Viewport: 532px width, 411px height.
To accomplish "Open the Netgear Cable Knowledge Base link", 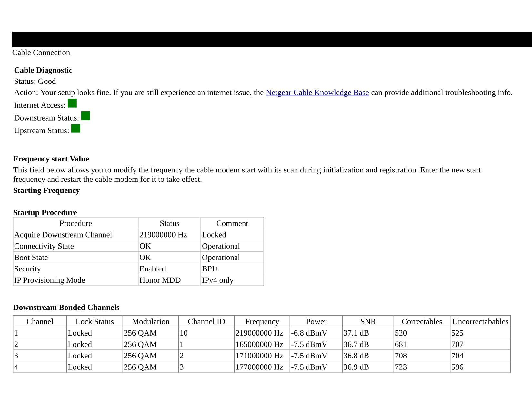I will point(317,93).
